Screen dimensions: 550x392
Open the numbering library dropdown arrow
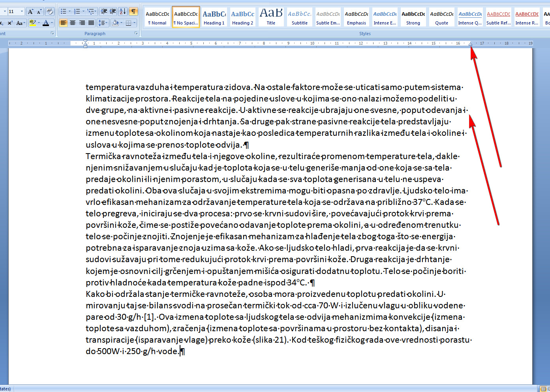click(x=83, y=11)
